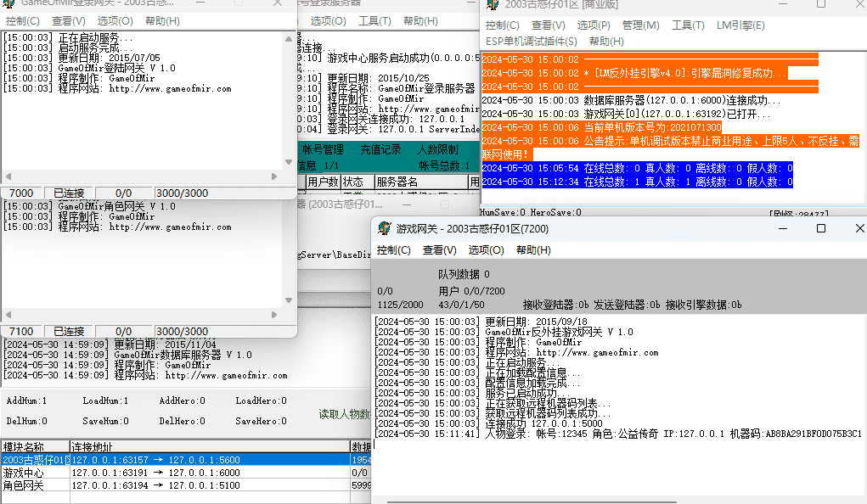Open 帮助(H) menu next to ESP单机调试插件

click(606, 42)
